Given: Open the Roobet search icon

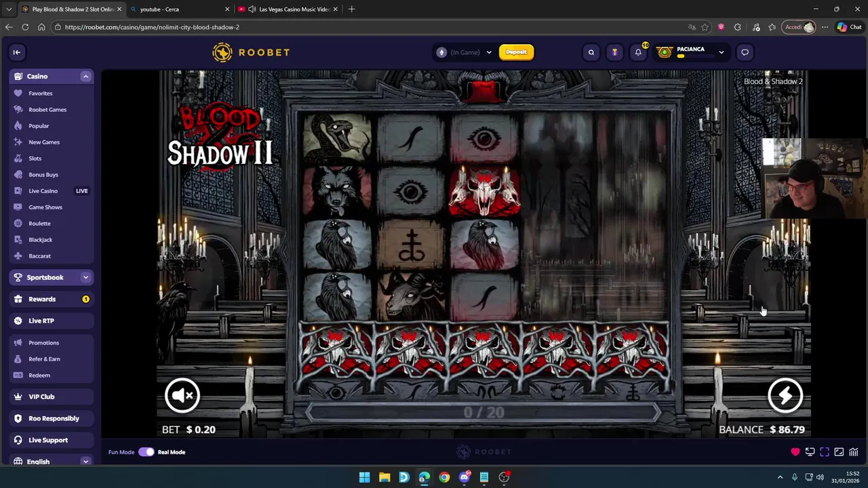Looking at the screenshot, I should click(x=591, y=52).
